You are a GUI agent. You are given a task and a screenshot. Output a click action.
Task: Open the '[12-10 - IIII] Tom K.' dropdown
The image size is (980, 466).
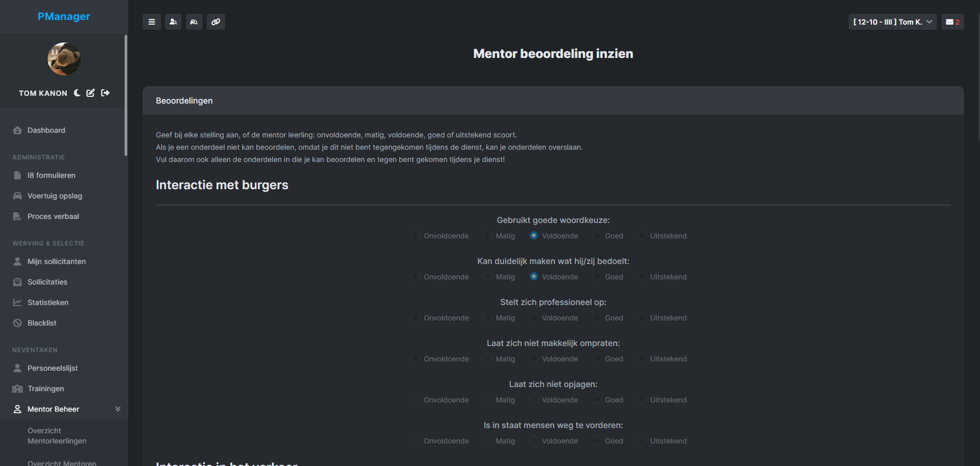pos(892,22)
